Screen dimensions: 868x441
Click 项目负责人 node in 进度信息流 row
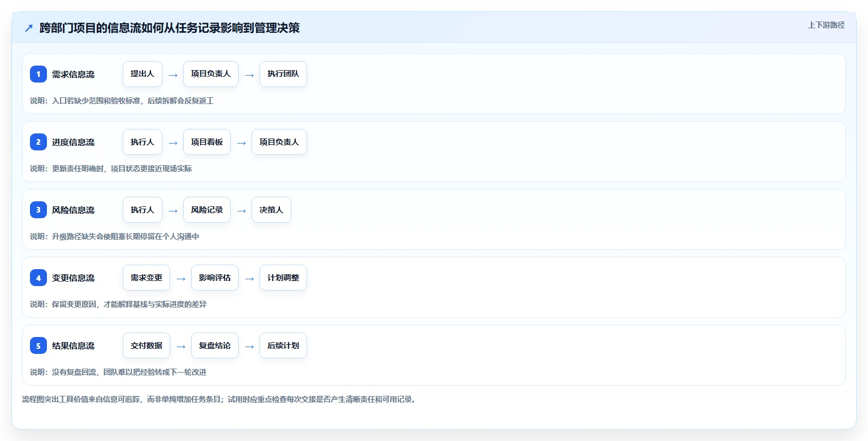tap(279, 142)
